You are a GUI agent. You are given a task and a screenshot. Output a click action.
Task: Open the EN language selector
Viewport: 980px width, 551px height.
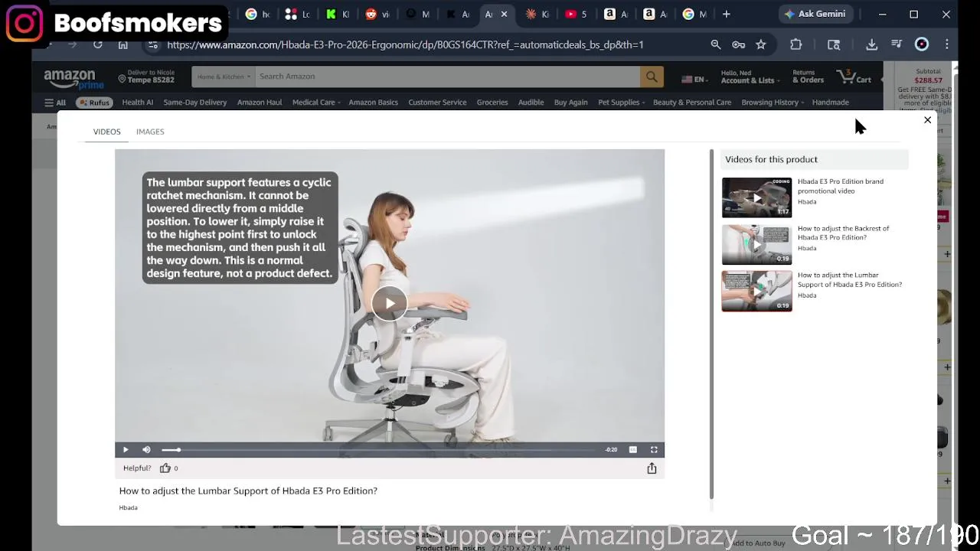click(694, 80)
